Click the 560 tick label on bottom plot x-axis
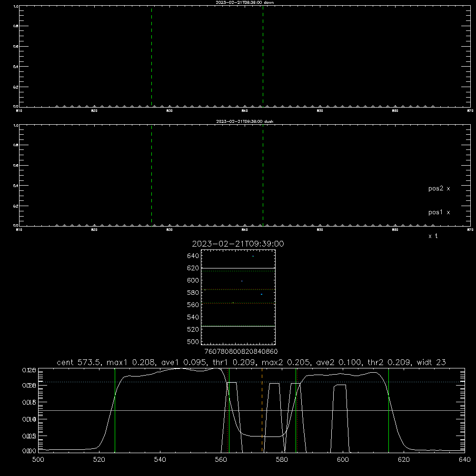This screenshot has width=476, height=476. [x=221, y=460]
